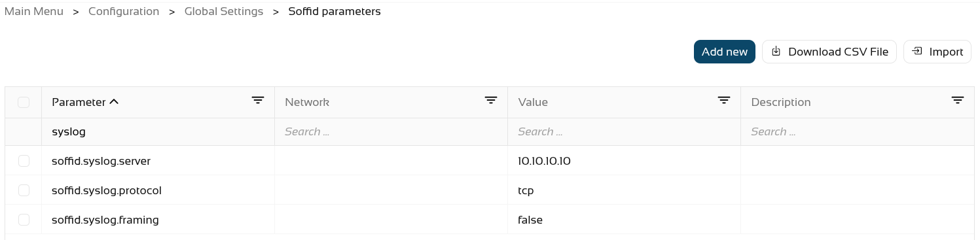980x240 pixels.
Task: Click the Value column search field
Action: point(624,131)
